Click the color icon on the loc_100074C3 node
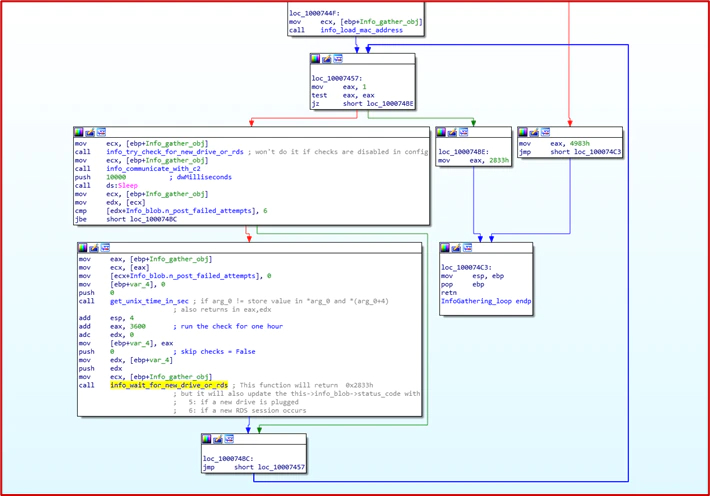The image size is (710, 496). [445, 247]
